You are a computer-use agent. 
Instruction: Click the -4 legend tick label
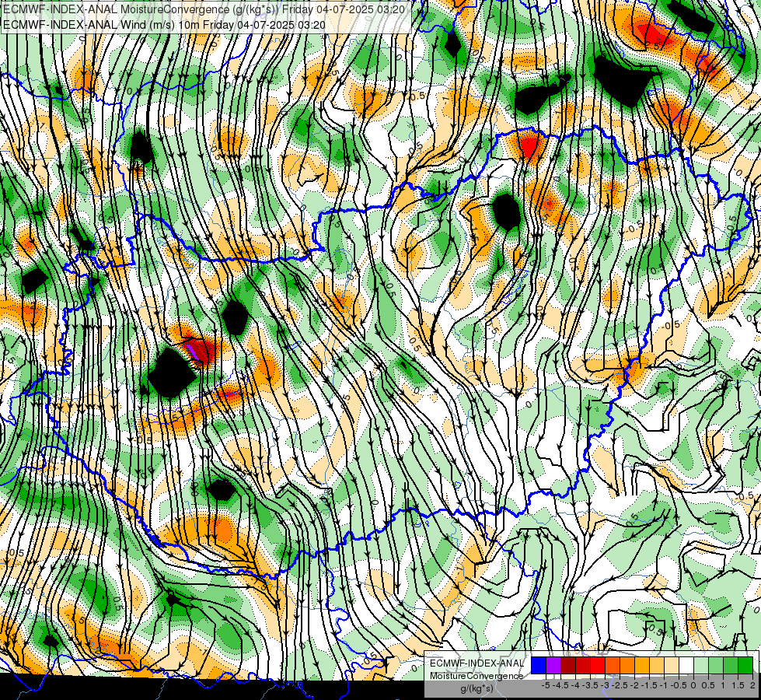tap(575, 685)
